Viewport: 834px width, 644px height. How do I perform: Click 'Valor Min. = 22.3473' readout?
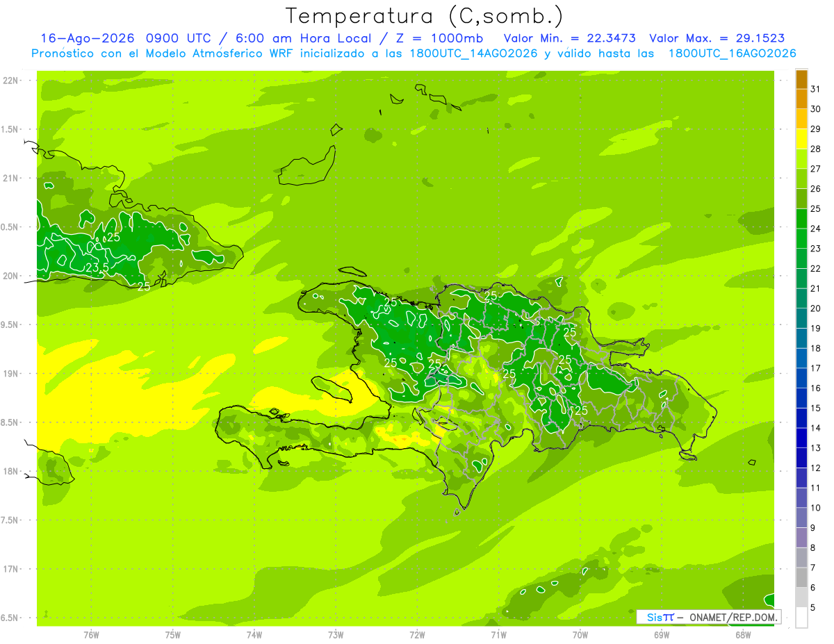(x=569, y=38)
